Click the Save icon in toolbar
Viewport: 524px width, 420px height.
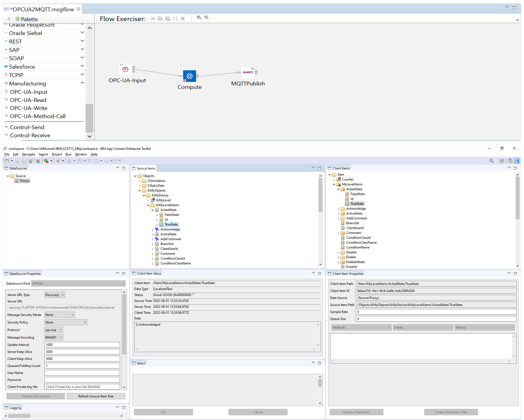coord(17,161)
